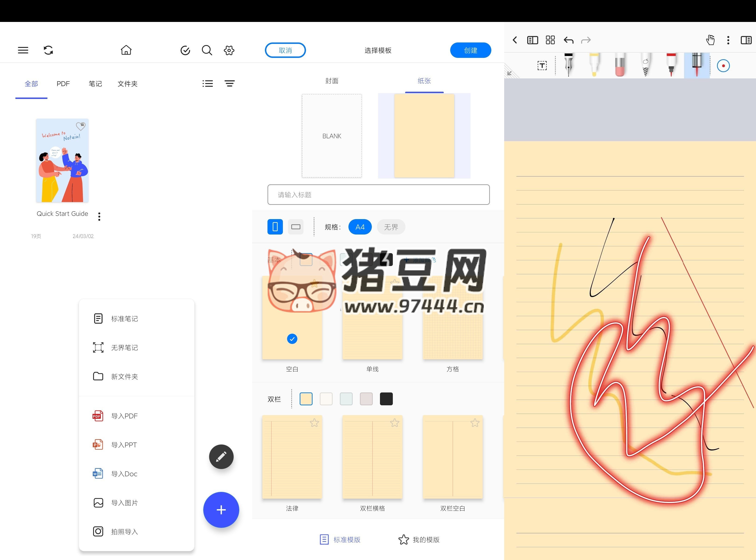Select the fountain pen tool
Viewport: 756px width, 560px height.
click(569, 64)
